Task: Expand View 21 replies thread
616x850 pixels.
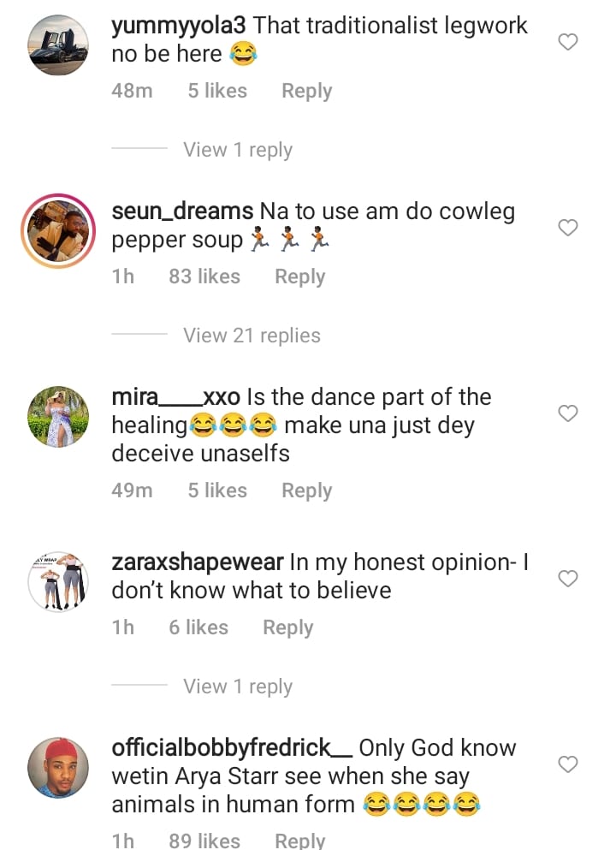Action: tap(251, 336)
